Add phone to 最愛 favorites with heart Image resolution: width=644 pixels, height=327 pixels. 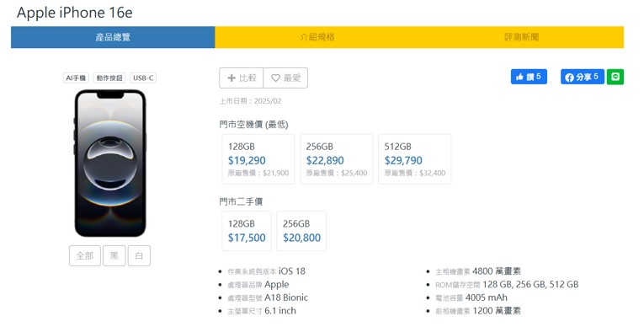[x=285, y=78]
